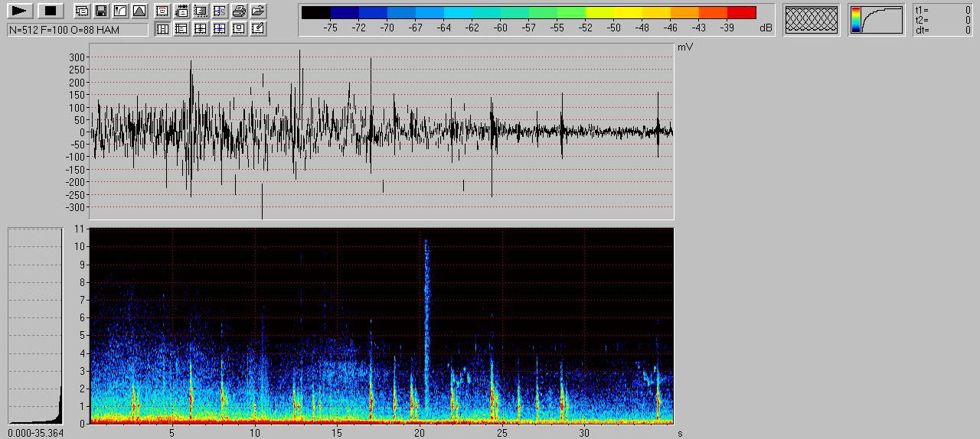Open the crosshatch pattern panel
The width and height of the screenshot is (980, 439).
point(811,20)
